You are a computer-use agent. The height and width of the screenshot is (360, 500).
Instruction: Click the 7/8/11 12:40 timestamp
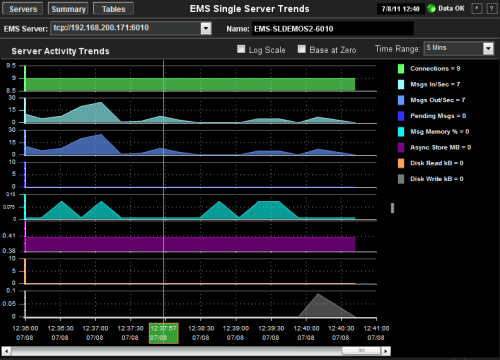pos(400,9)
